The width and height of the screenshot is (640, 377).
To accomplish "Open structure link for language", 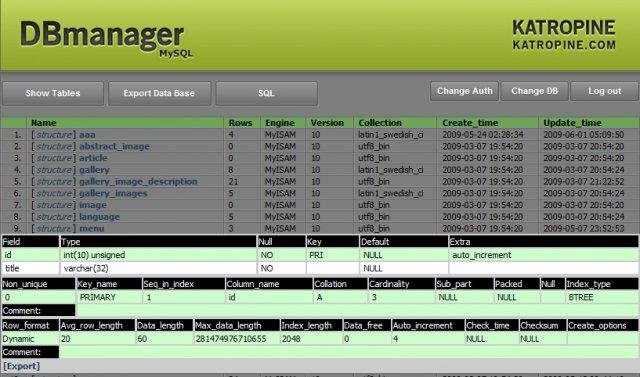I will (x=54, y=217).
